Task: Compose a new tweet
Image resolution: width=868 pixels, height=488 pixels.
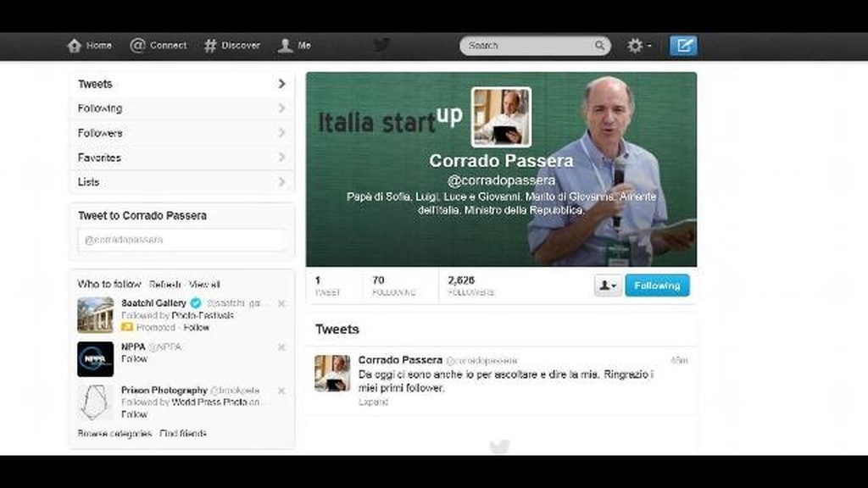Action: (683, 46)
